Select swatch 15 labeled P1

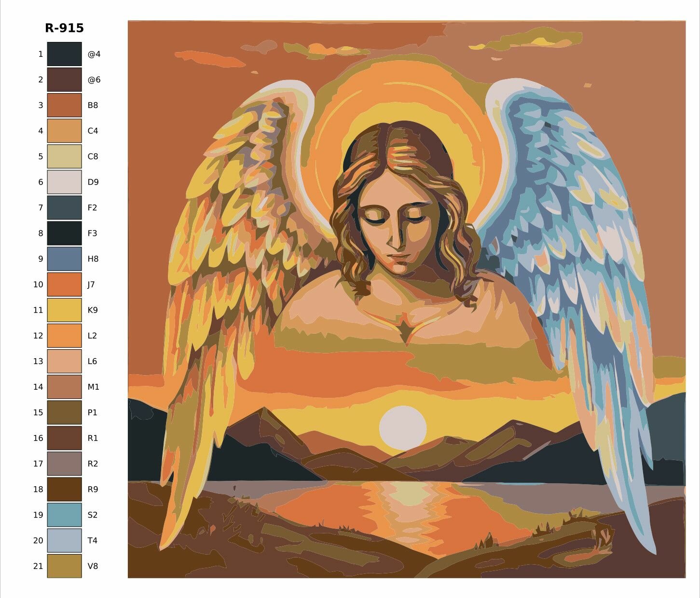[64, 412]
